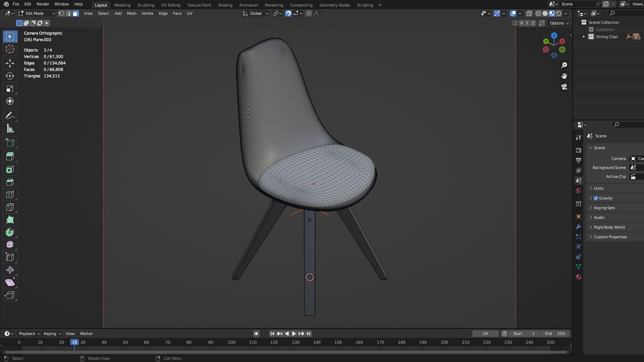This screenshot has width=644, height=362.
Task: Select the Loop Cut tool
Action: point(10,195)
